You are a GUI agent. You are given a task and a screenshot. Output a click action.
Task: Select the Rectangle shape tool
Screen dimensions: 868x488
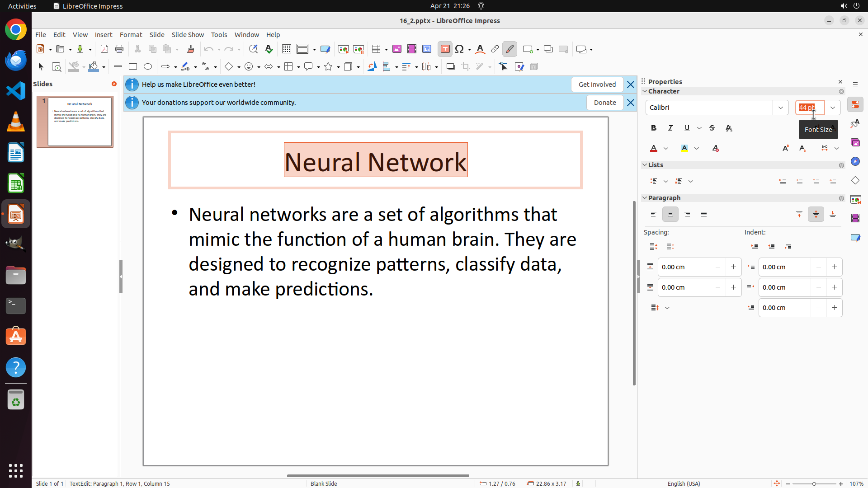coord(132,67)
